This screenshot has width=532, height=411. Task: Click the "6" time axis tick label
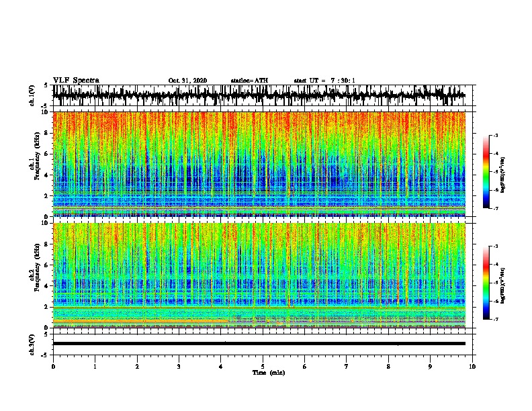coord(305,366)
